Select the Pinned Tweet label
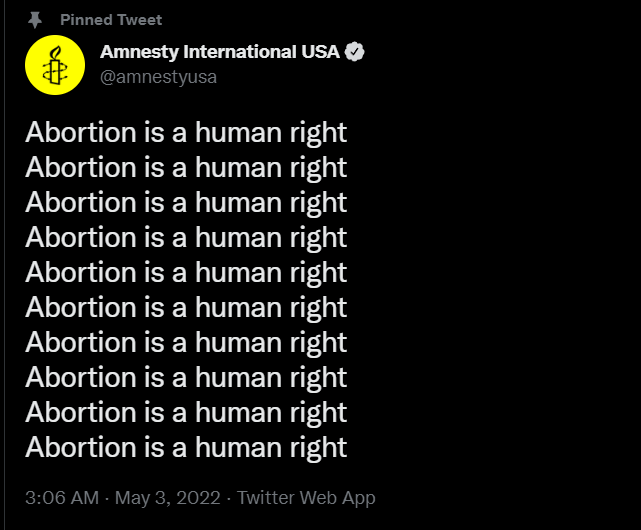Image resolution: width=641 pixels, height=530 pixels. (x=111, y=20)
